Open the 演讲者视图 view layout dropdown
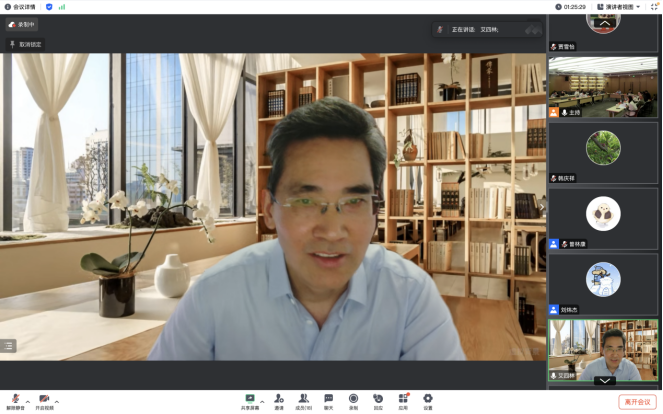The height and width of the screenshot is (414, 663). pos(619,7)
